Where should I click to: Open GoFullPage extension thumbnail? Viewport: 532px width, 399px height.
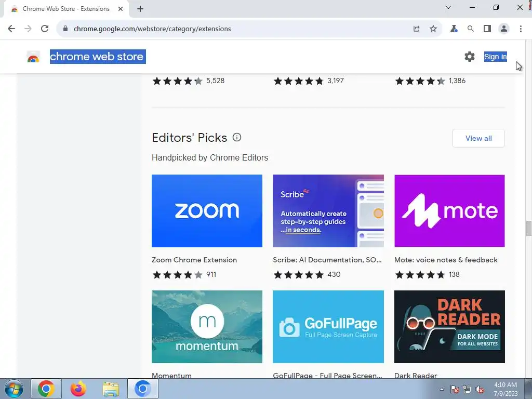pyautogui.click(x=328, y=326)
